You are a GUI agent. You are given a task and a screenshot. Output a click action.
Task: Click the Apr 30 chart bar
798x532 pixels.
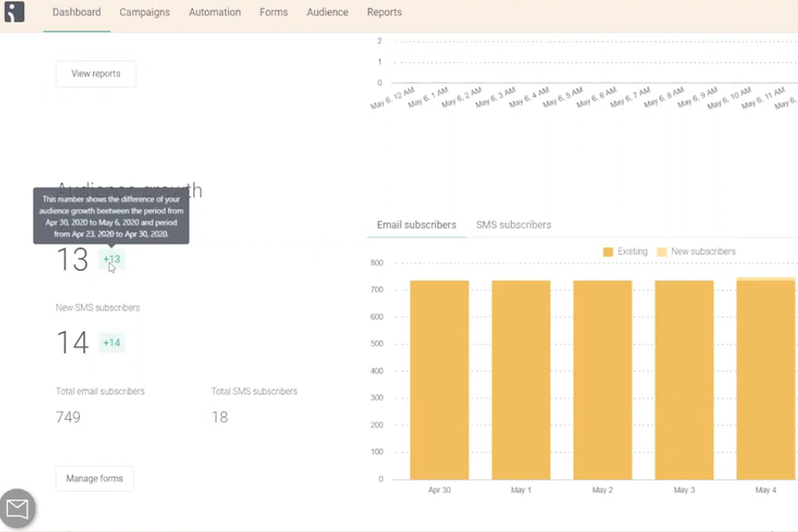[440, 380]
